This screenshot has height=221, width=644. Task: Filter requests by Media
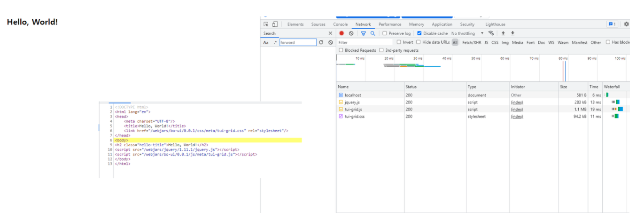518,42
